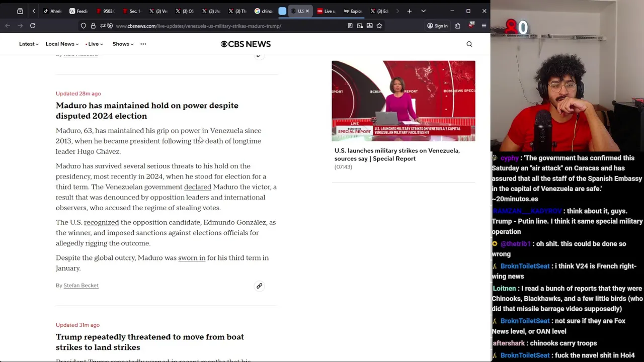Open the red extension badge icon

pos(471,25)
